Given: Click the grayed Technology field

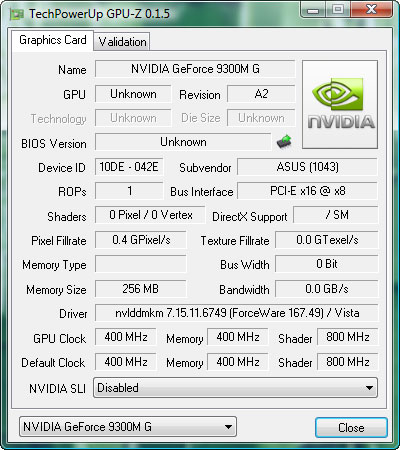Looking at the screenshot, I should pyautogui.click(x=133, y=118).
